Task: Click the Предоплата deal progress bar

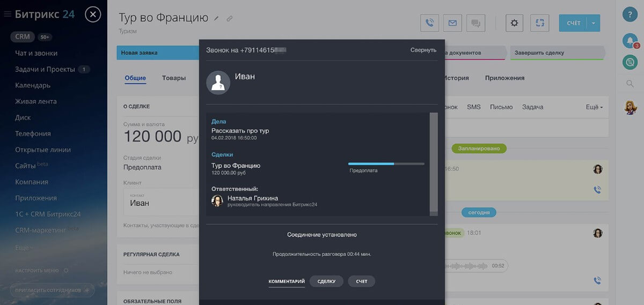Action: pos(386,163)
